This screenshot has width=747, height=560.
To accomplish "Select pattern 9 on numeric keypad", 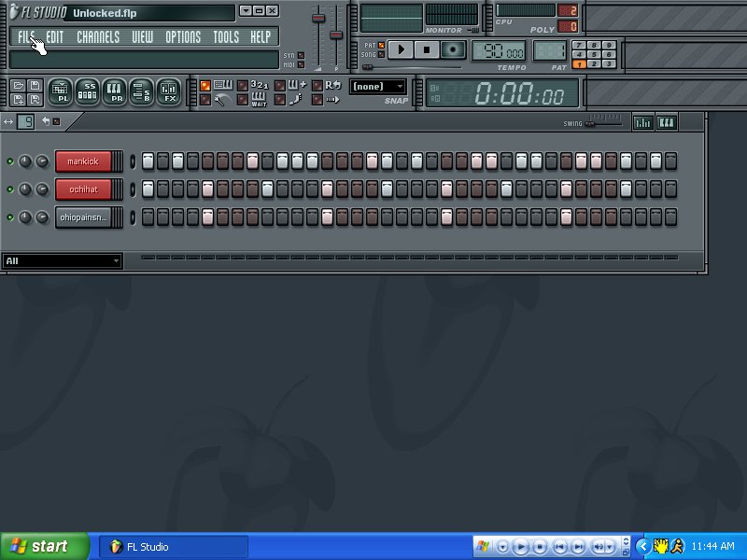I will tap(609, 45).
